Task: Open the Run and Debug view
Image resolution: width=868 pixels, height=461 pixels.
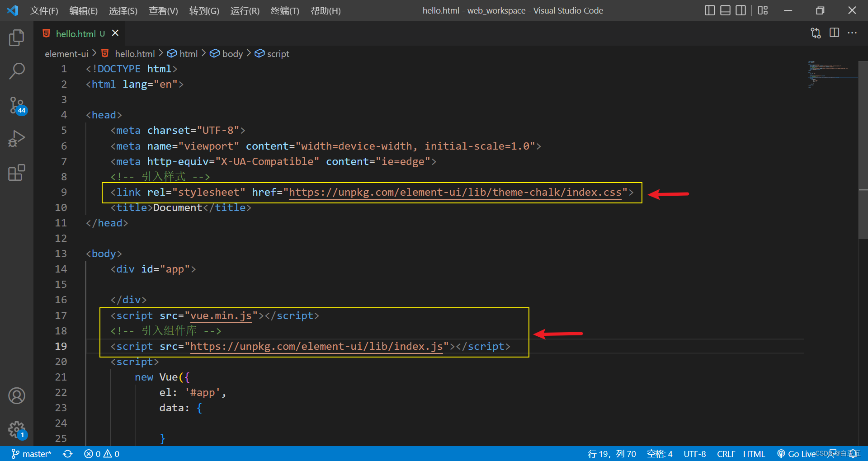Action: (17, 138)
